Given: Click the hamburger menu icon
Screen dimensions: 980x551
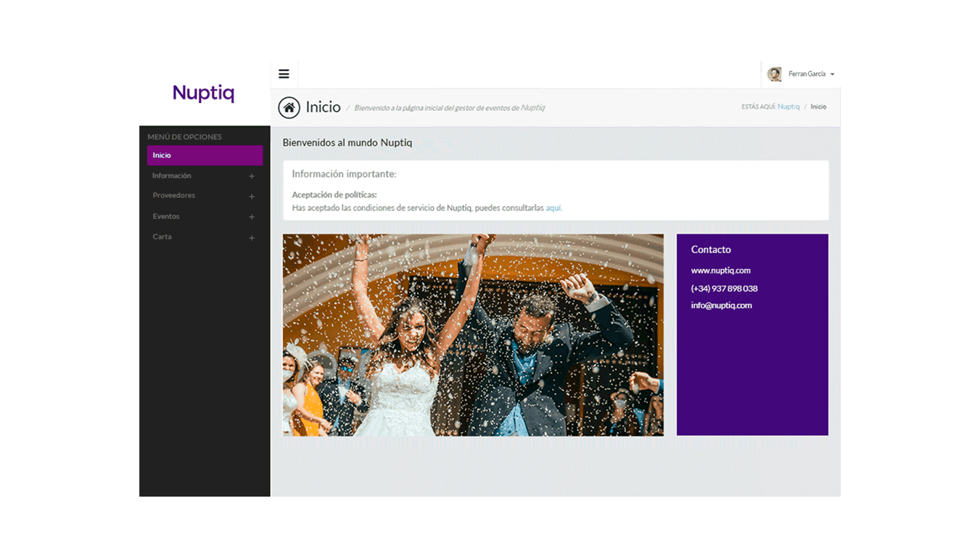Looking at the screenshot, I should click(284, 73).
